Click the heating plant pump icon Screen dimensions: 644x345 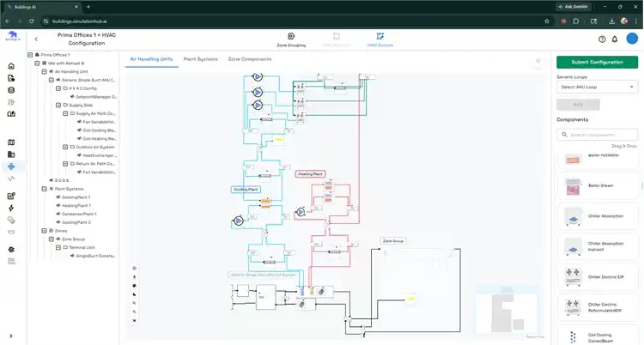pyautogui.click(x=301, y=212)
